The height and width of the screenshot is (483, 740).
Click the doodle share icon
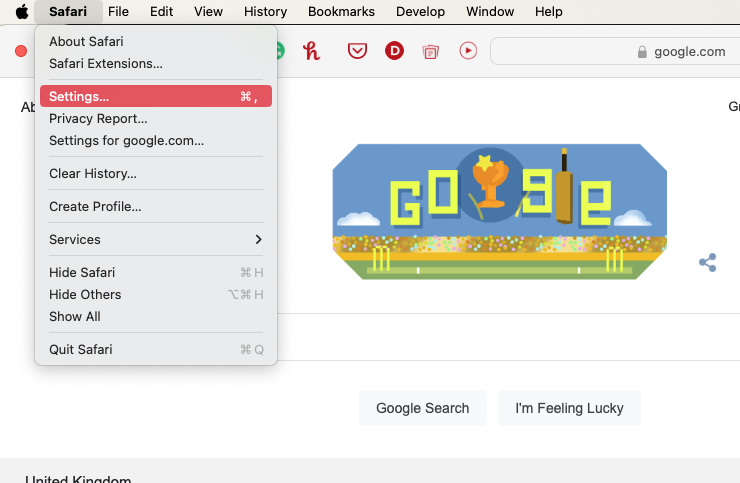point(707,263)
